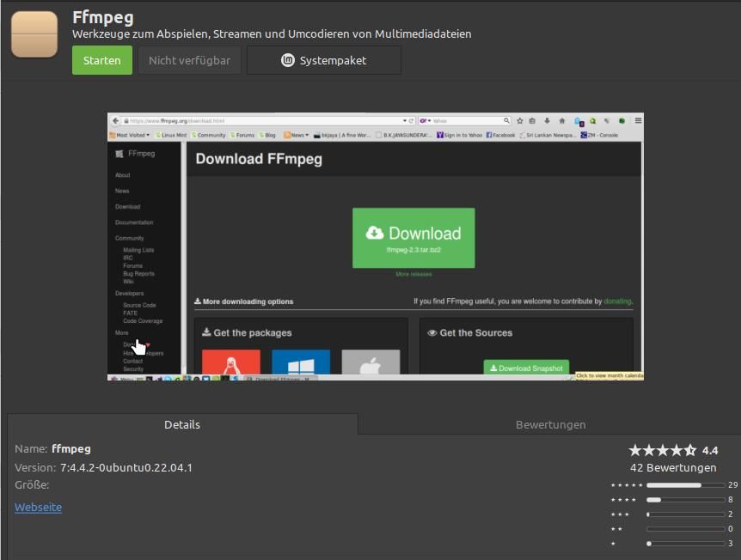Click the Ffmpeg package box icon
Image resolution: width=741 pixels, height=560 pixels.
point(34,33)
